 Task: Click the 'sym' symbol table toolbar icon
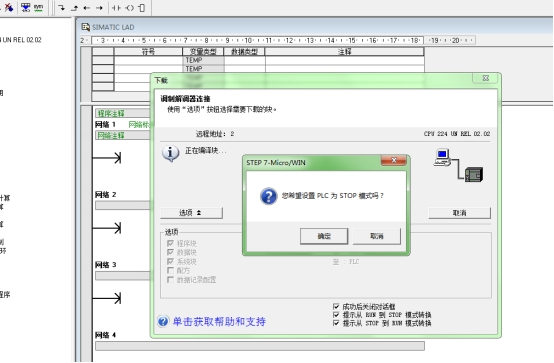38,7
